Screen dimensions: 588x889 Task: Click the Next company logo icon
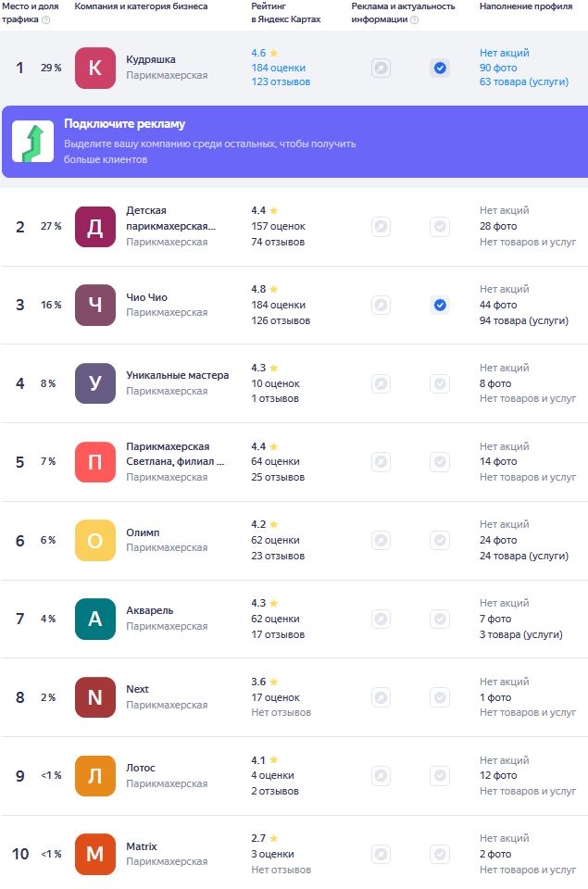95,697
